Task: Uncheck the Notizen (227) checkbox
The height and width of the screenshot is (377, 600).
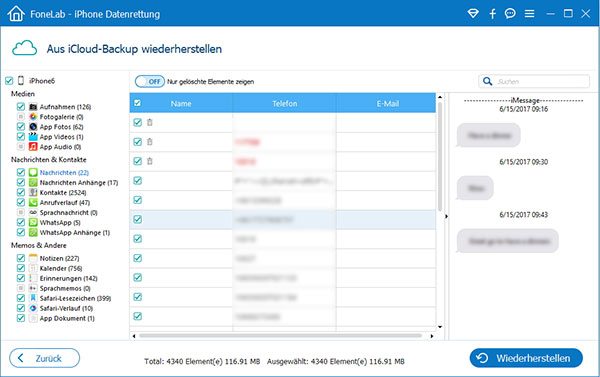Action: 21,258
